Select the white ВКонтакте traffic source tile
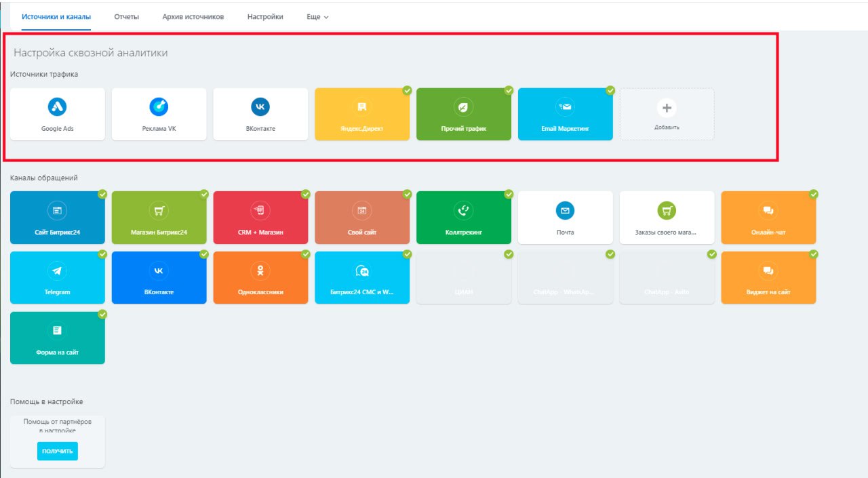This screenshot has height=478, width=868. 260,114
